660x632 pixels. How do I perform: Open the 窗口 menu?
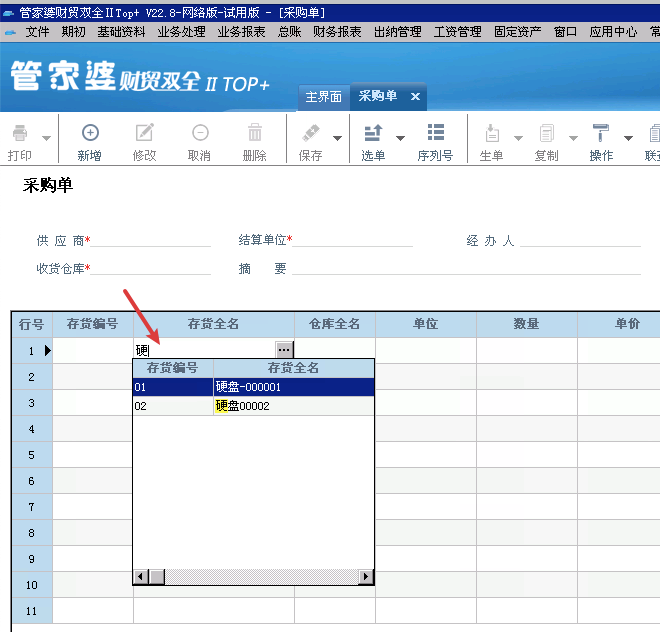pos(565,32)
